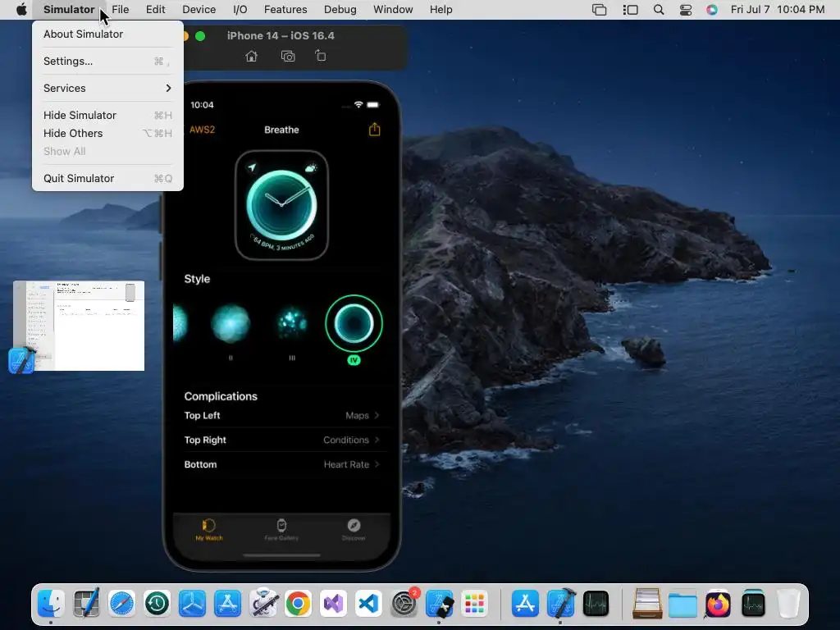Change the Top Left complication from Maps
The width and height of the screenshot is (840, 630).
coord(282,415)
